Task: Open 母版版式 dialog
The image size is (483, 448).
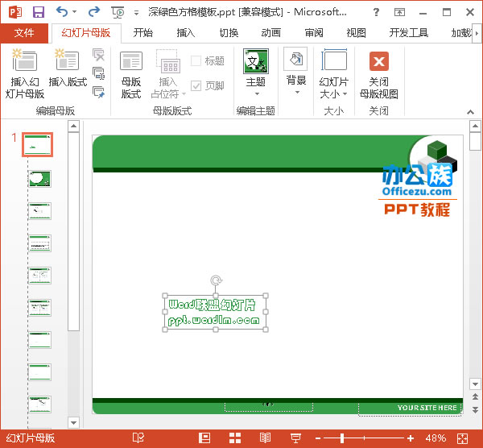Action: coord(131,73)
